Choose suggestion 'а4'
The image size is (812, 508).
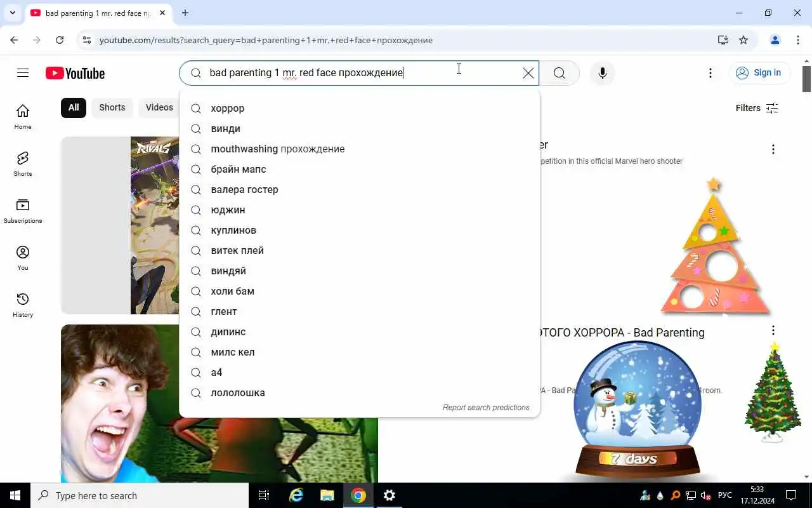click(x=360, y=372)
